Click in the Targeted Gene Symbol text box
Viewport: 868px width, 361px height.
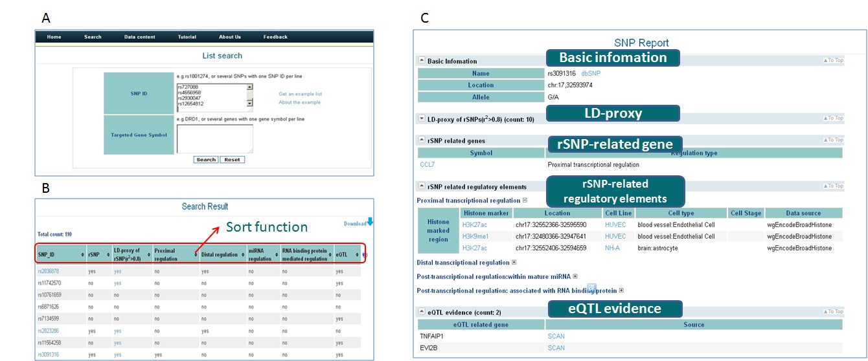pyautogui.click(x=214, y=138)
